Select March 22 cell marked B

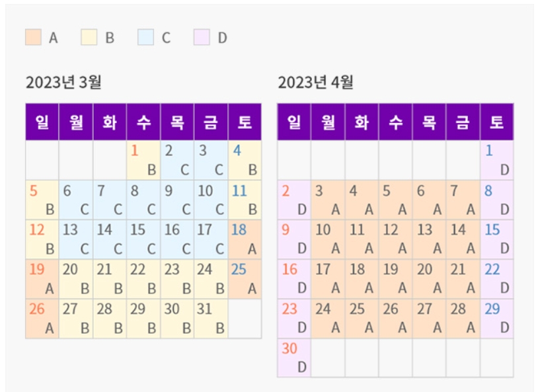click(x=143, y=279)
